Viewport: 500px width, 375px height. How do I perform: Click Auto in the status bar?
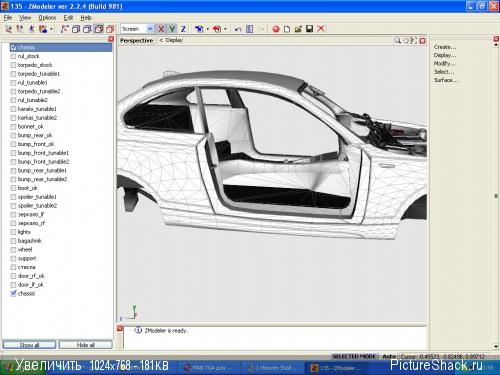pos(389,356)
